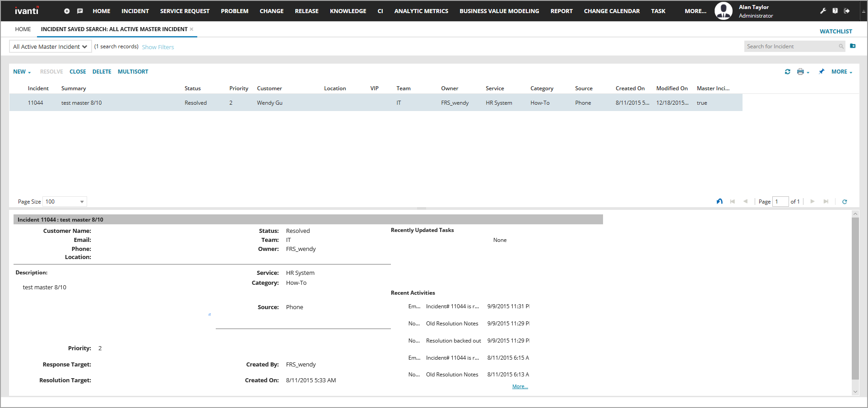
Task: Open the toolbar MORE dropdown
Action: [x=841, y=72]
